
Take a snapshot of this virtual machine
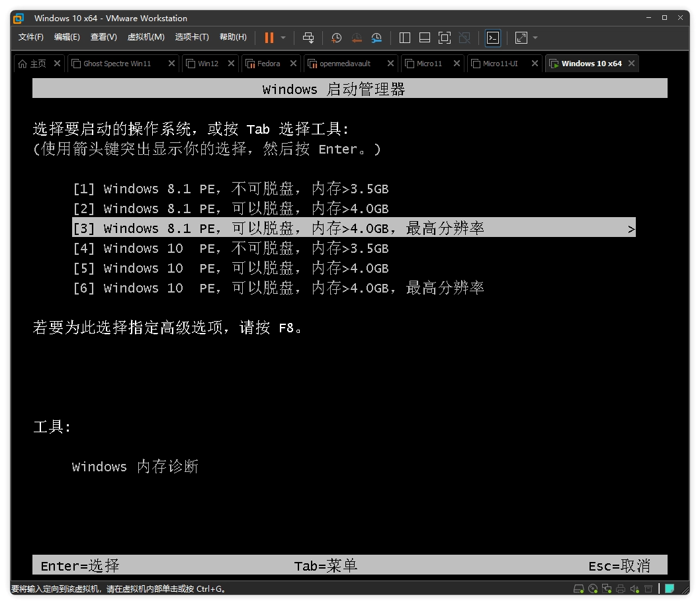336,38
